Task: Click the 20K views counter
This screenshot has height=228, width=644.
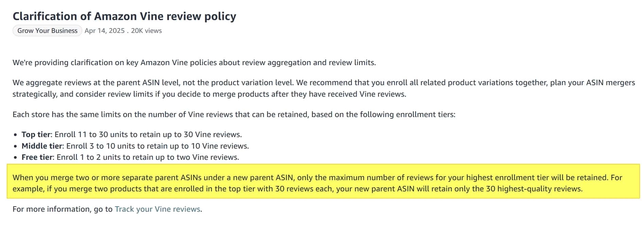Action: tap(146, 31)
